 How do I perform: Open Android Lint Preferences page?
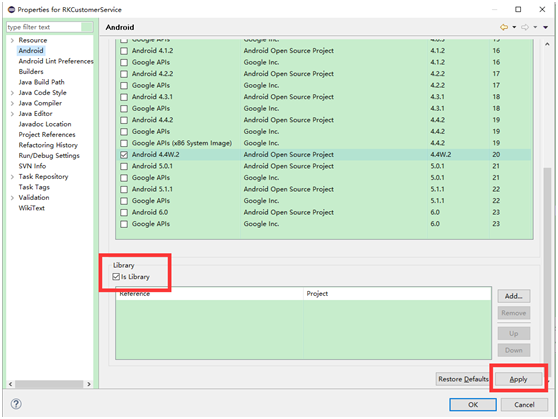[x=56, y=61]
